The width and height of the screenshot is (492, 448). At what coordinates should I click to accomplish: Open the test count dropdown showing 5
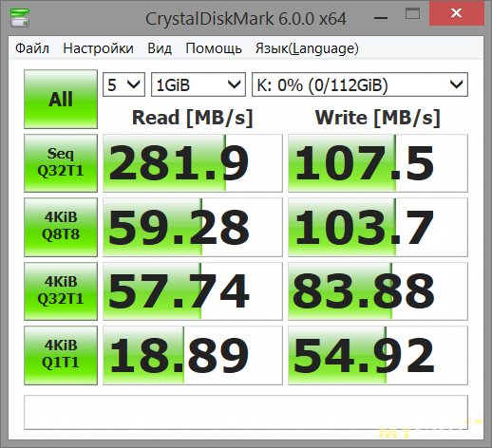123,84
